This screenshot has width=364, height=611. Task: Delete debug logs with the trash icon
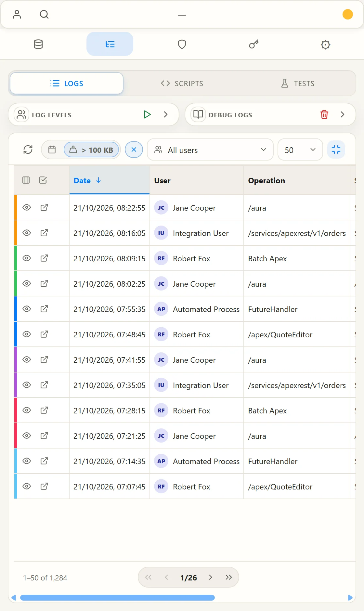(324, 114)
